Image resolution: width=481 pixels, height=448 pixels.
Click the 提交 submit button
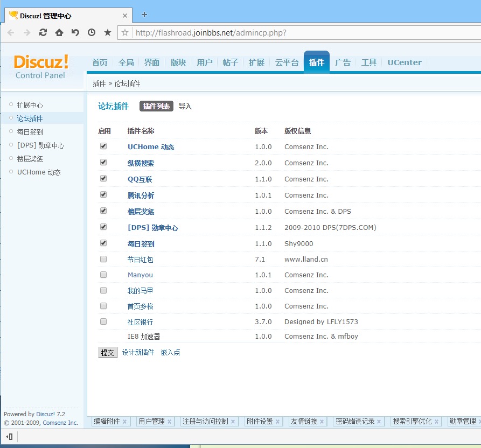click(x=107, y=353)
